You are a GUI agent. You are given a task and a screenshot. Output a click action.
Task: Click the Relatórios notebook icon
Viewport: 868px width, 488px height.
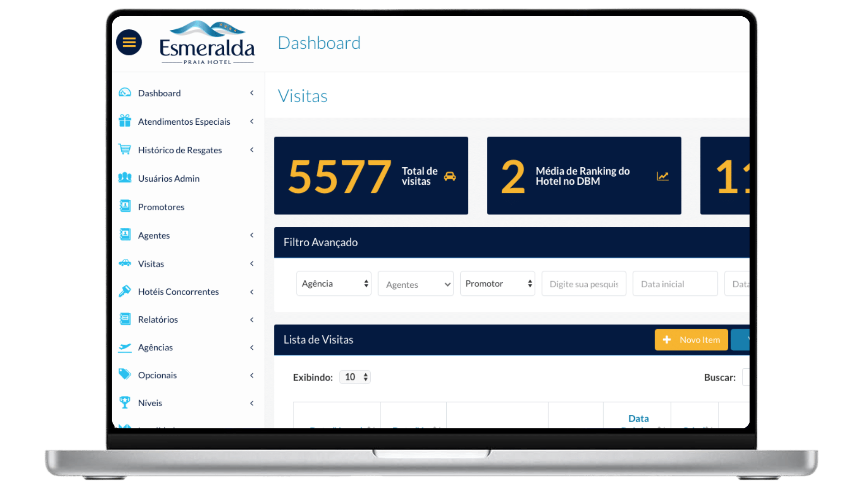125,319
